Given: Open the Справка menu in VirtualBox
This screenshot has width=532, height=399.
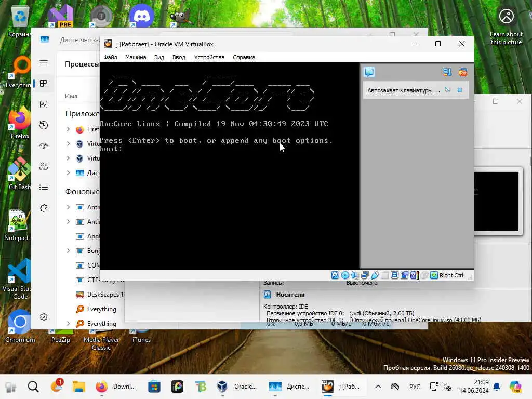Looking at the screenshot, I should coord(244,57).
